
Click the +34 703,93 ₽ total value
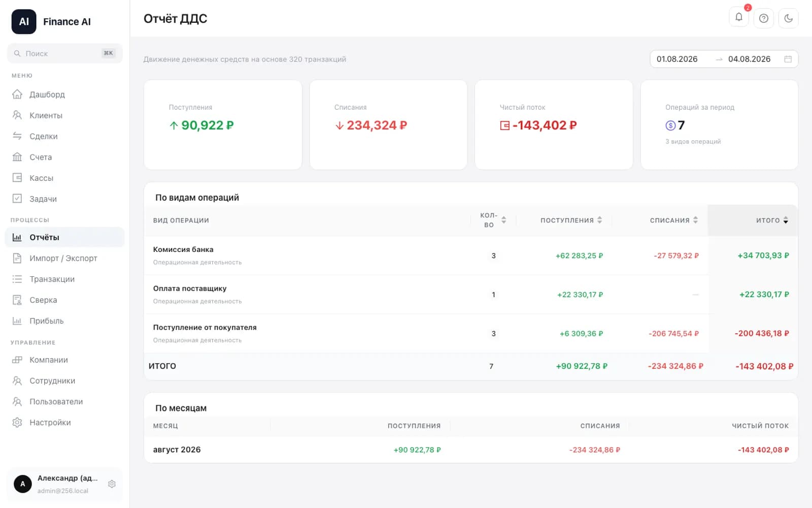coord(763,256)
